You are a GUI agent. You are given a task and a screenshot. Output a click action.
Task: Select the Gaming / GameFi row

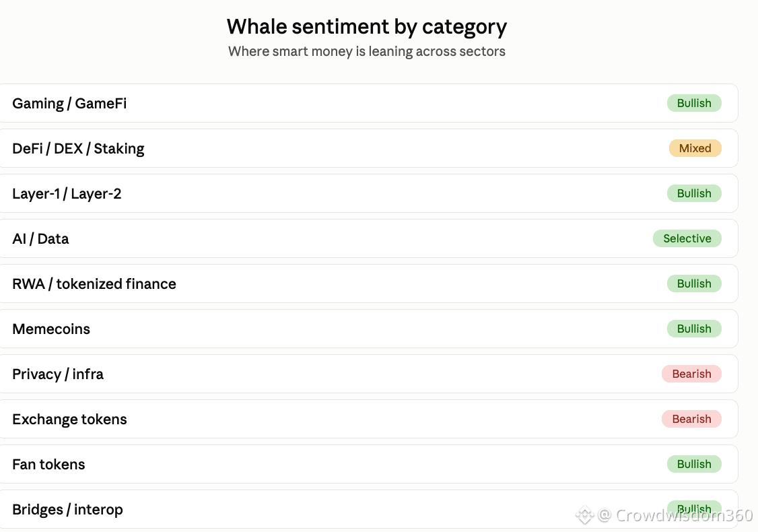coord(369,103)
